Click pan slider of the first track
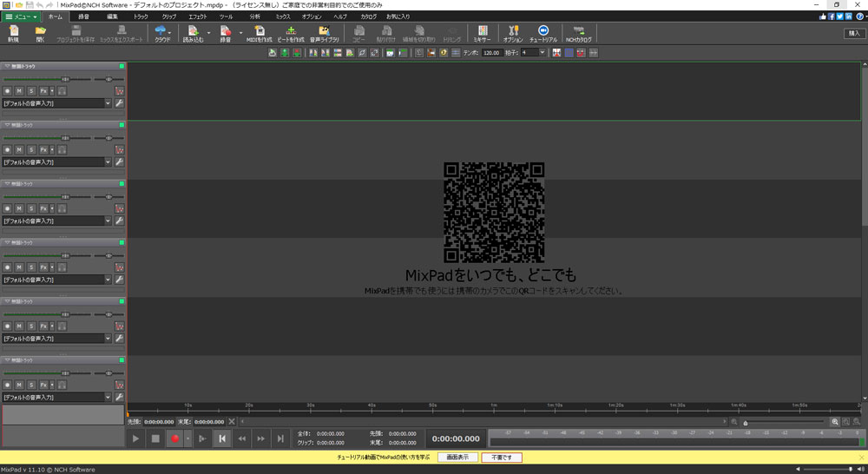Screen dimensions: 868x474 click(x=108, y=79)
